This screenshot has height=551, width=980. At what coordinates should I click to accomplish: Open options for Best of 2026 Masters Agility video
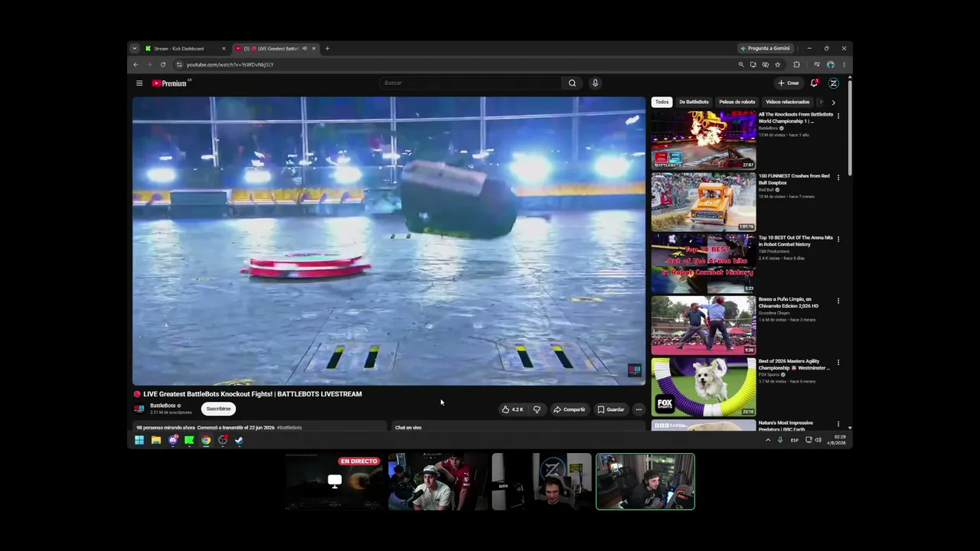tap(838, 362)
